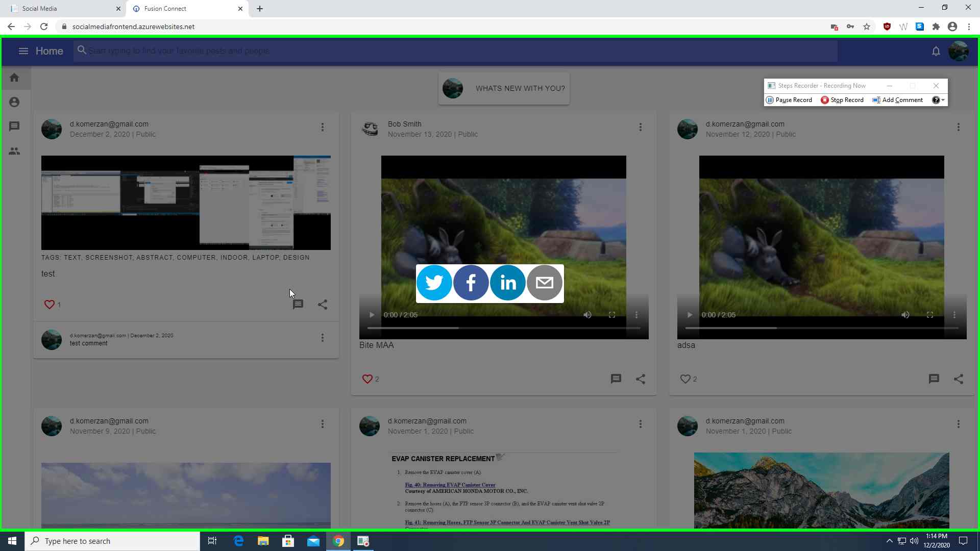
Task: Like the 'Bite MAA' post
Action: [x=367, y=379]
